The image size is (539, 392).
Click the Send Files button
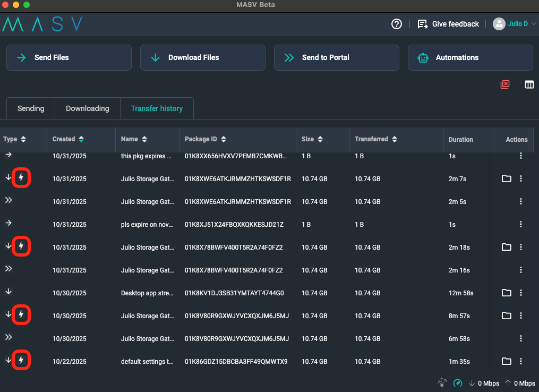[69, 57]
